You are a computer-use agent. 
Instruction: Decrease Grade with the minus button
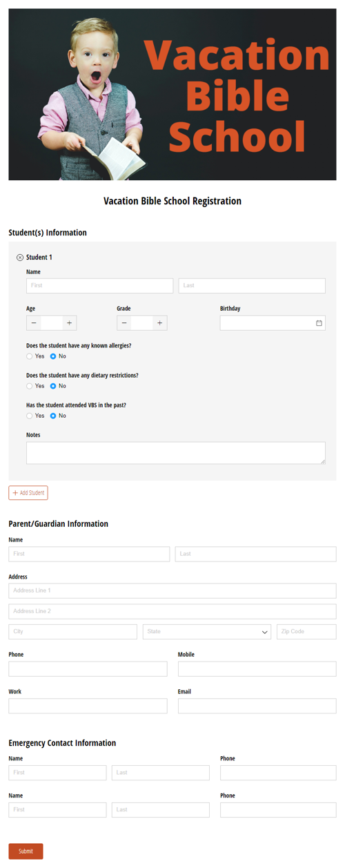[x=124, y=322]
